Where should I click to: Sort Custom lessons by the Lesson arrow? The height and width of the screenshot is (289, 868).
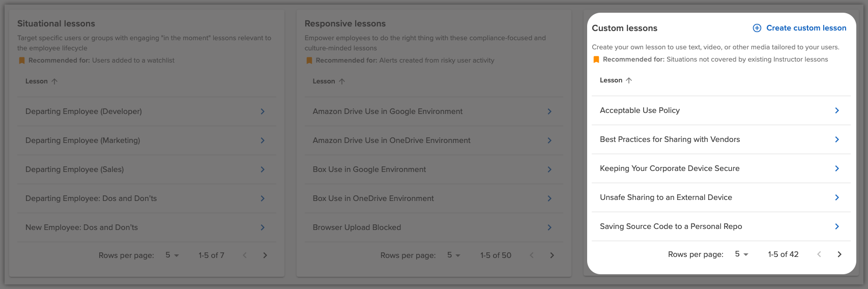[629, 80]
